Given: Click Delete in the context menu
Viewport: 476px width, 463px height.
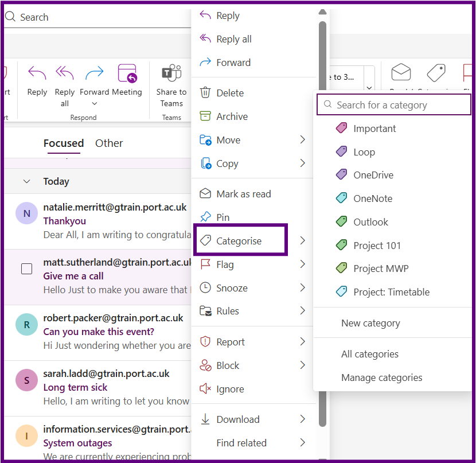Looking at the screenshot, I should coord(253,93).
